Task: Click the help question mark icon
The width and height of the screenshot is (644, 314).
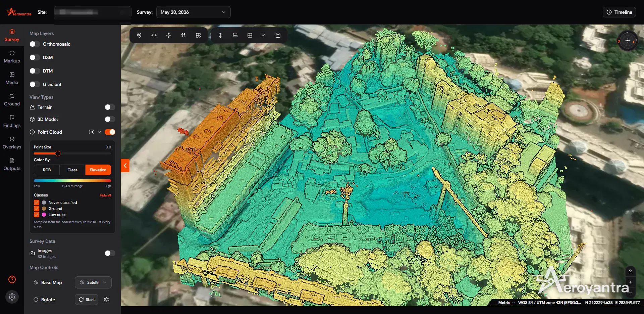Action: tap(12, 279)
